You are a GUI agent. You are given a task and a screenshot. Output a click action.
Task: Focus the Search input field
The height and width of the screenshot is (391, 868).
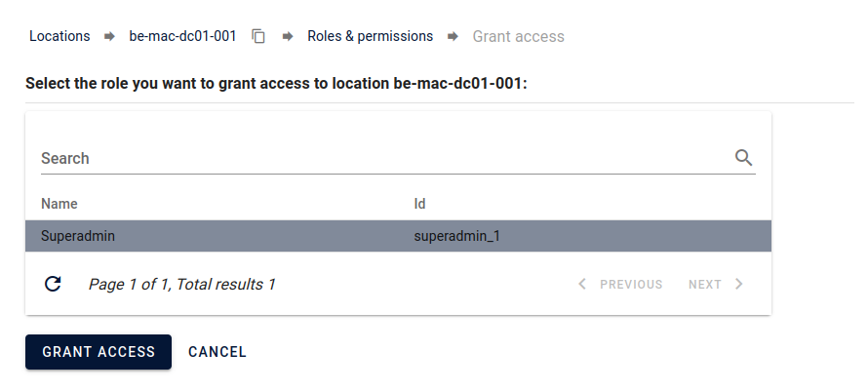(387, 158)
